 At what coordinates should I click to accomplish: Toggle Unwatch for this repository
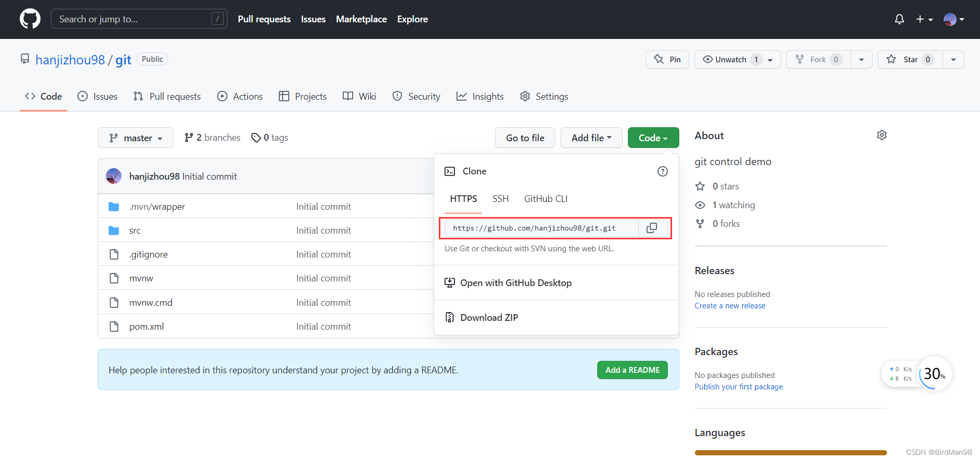[737, 59]
